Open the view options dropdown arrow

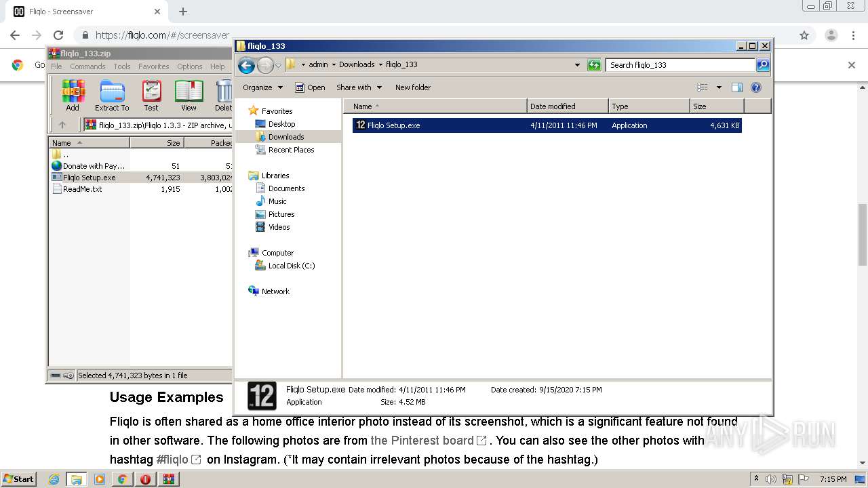tap(719, 87)
